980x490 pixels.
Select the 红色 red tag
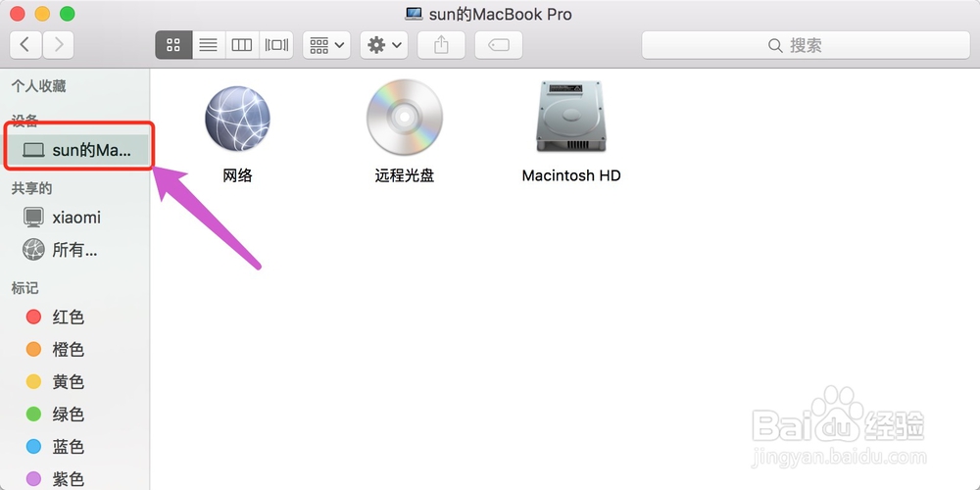75,317
